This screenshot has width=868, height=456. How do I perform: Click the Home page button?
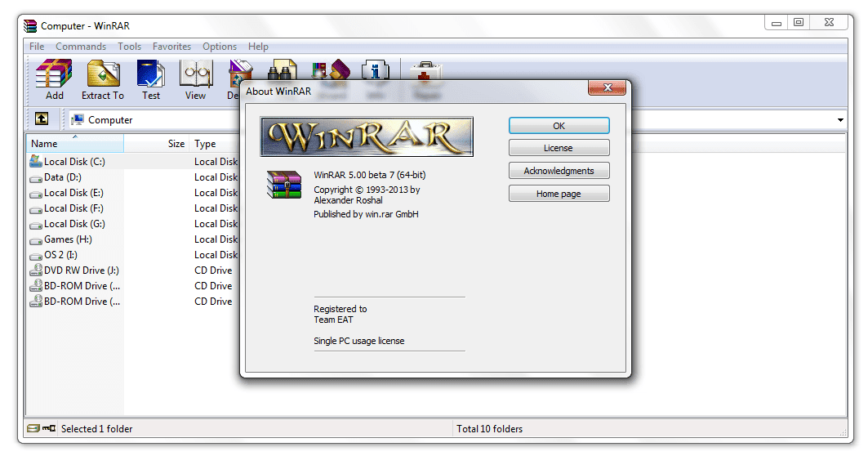(559, 194)
